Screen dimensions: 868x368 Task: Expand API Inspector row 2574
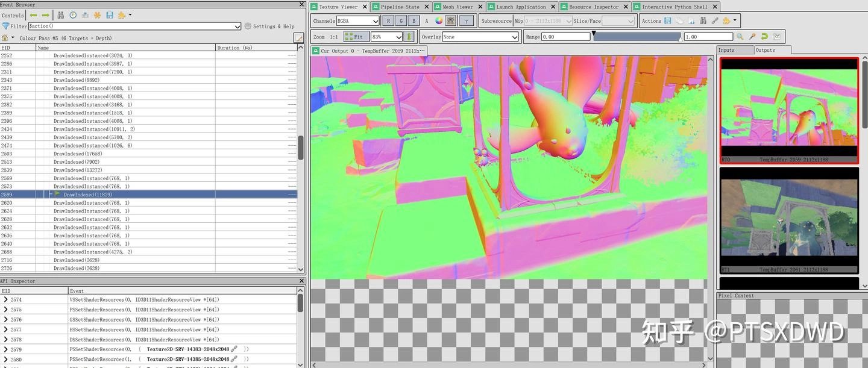5,299
